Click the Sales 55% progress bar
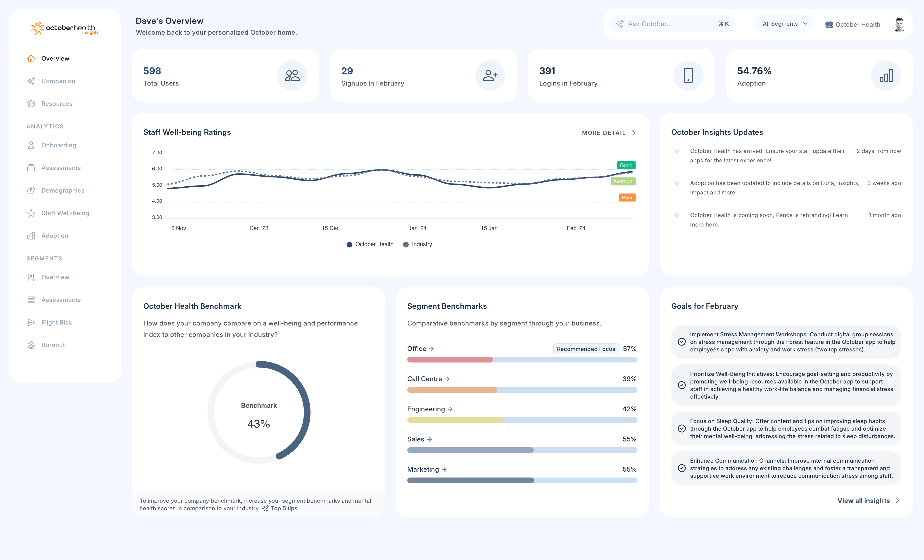This screenshot has width=924, height=560. click(522, 450)
